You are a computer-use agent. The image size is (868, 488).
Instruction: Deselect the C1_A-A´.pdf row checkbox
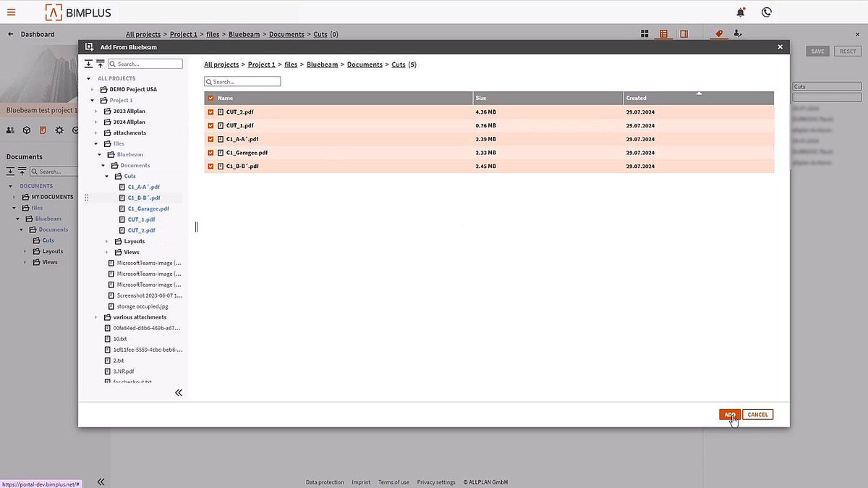coord(211,139)
